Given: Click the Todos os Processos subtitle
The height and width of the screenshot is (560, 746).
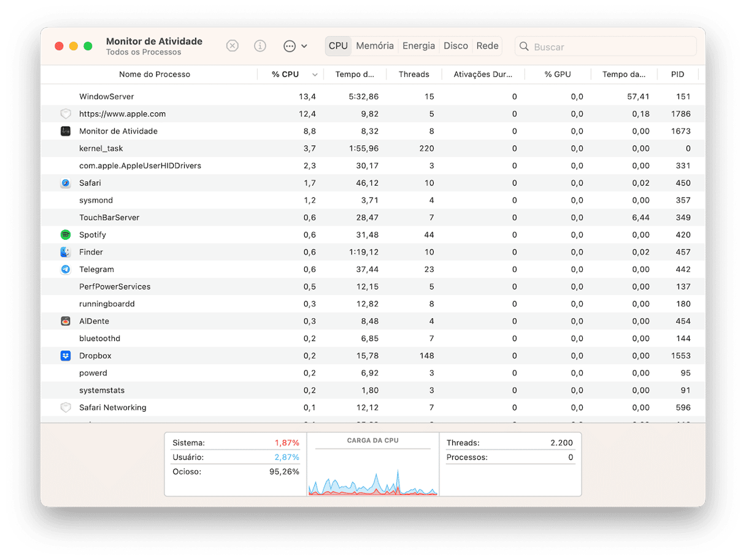Looking at the screenshot, I should click(x=144, y=53).
